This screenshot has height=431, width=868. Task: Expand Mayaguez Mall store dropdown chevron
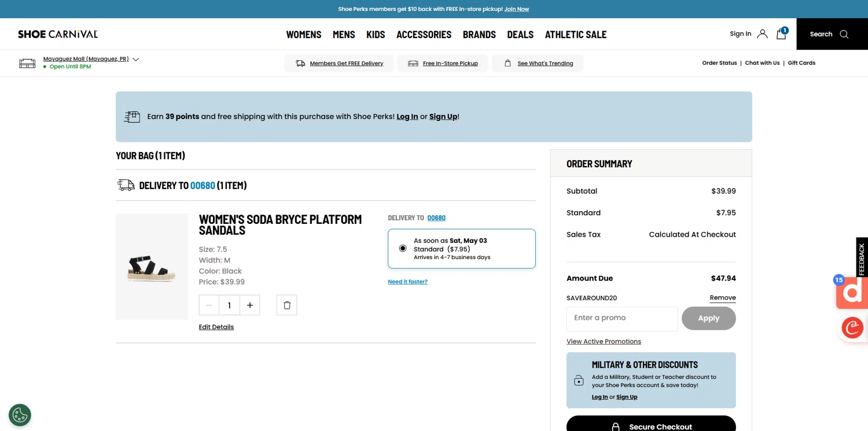click(136, 59)
